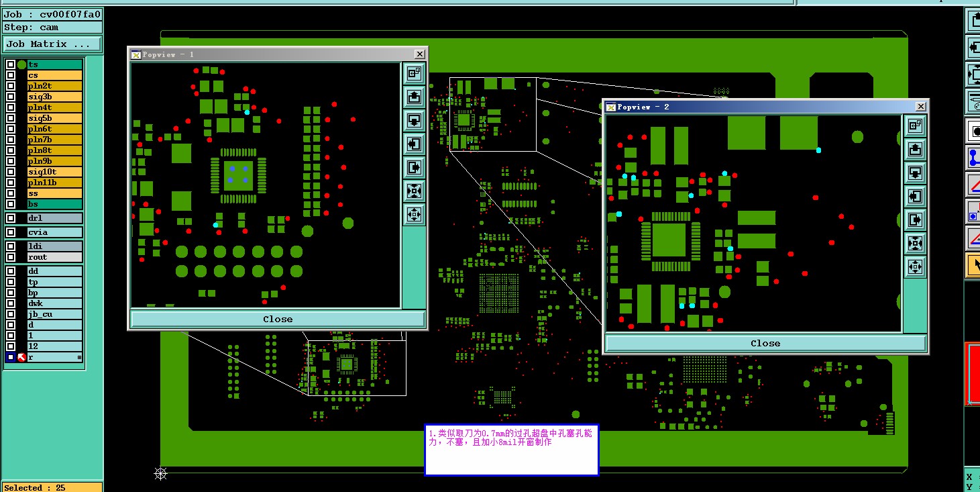Select layer sig3b in layer list
980x492 pixels.
point(55,97)
